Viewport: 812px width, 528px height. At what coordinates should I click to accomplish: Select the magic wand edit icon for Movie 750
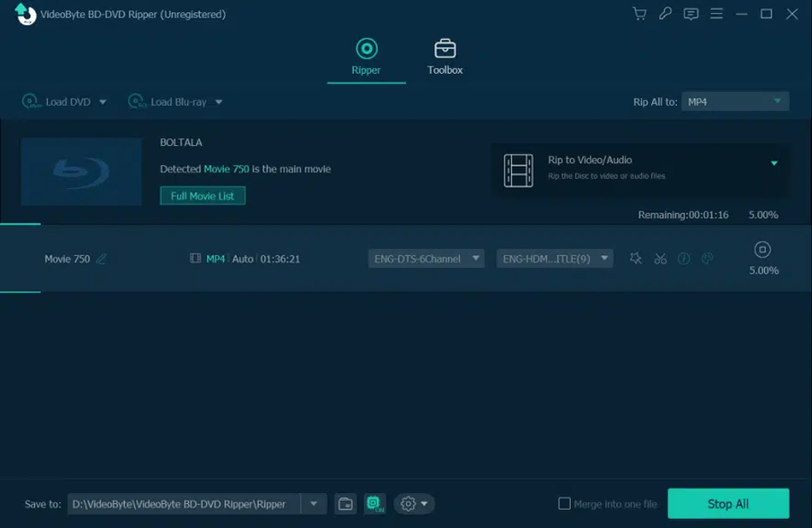tap(635, 258)
